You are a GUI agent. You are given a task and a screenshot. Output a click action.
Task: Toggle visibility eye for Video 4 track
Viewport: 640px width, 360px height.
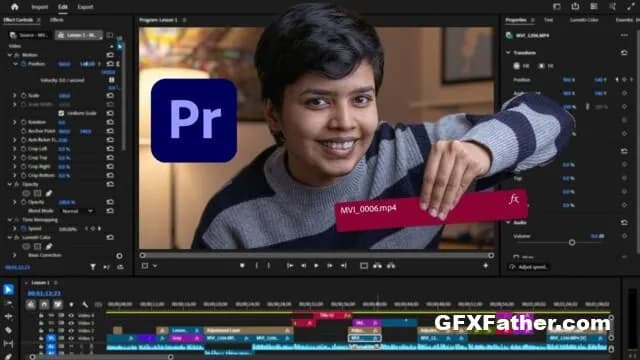tap(71, 316)
